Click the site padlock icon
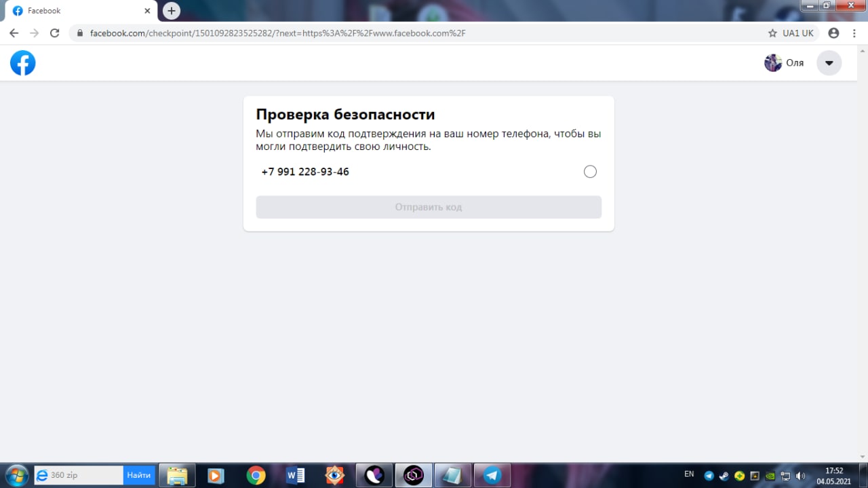This screenshot has width=868, height=488. pyautogui.click(x=80, y=33)
